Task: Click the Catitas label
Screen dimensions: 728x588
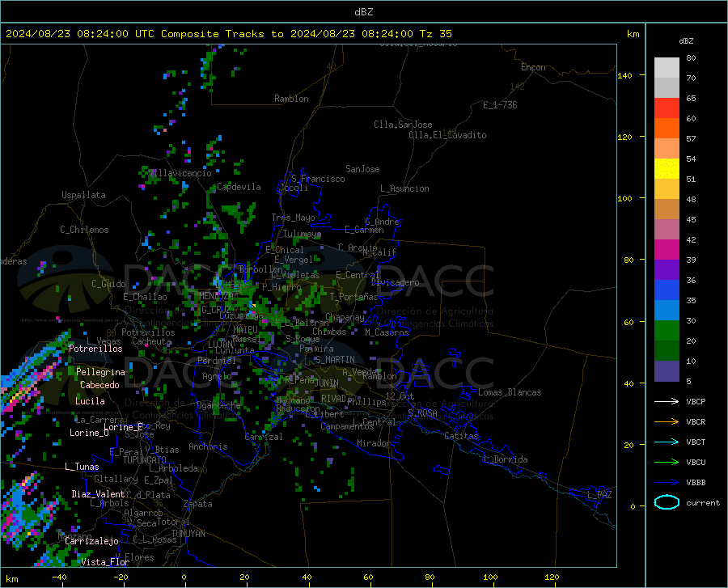Action: click(462, 436)
